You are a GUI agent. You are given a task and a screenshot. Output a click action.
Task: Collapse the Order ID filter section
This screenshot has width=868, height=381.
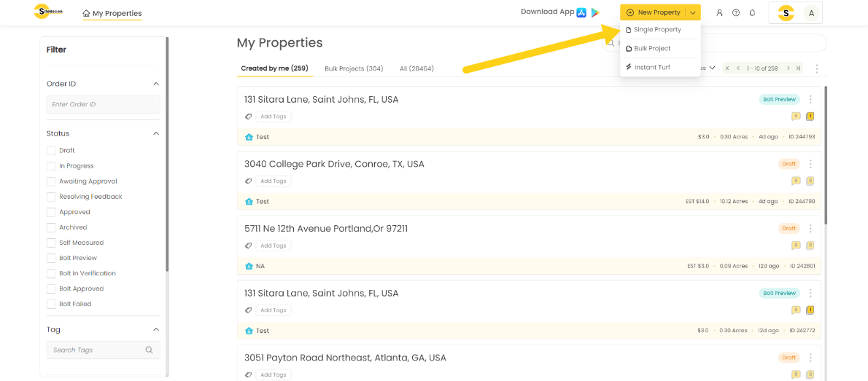pos(155,84)
